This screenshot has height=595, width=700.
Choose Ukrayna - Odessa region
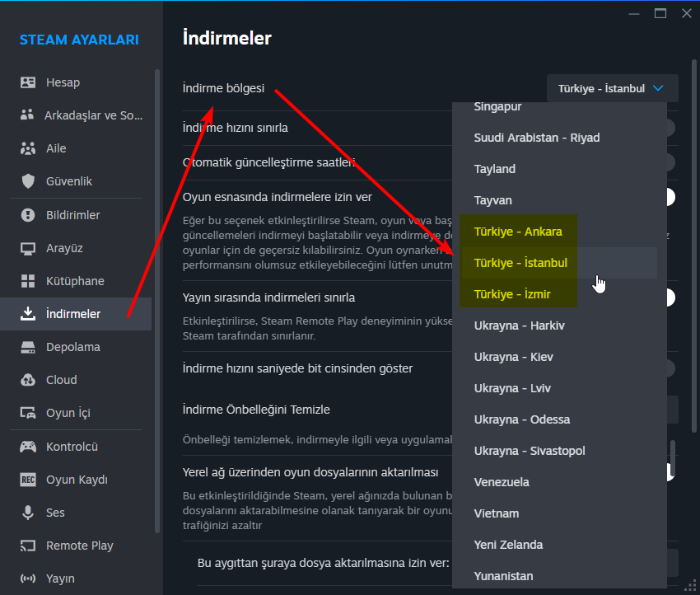tap(559, 419)
